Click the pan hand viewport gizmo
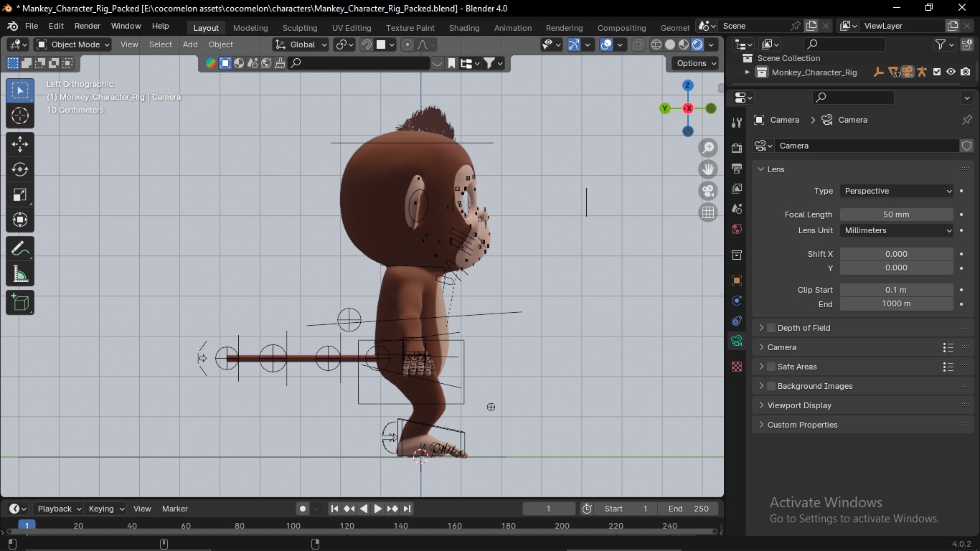 coord(708,169)
